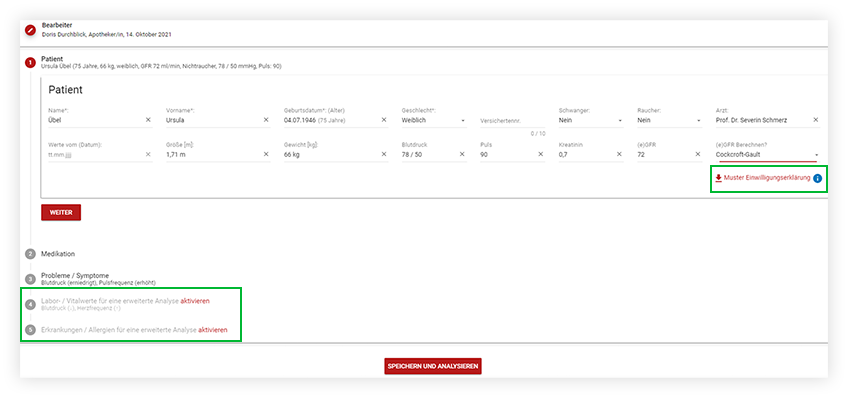The width and height of the screenshot is (851, 403).
Task: Click the download icon for Muster Einwilligungserklärung
Action: tap(718, 179)
